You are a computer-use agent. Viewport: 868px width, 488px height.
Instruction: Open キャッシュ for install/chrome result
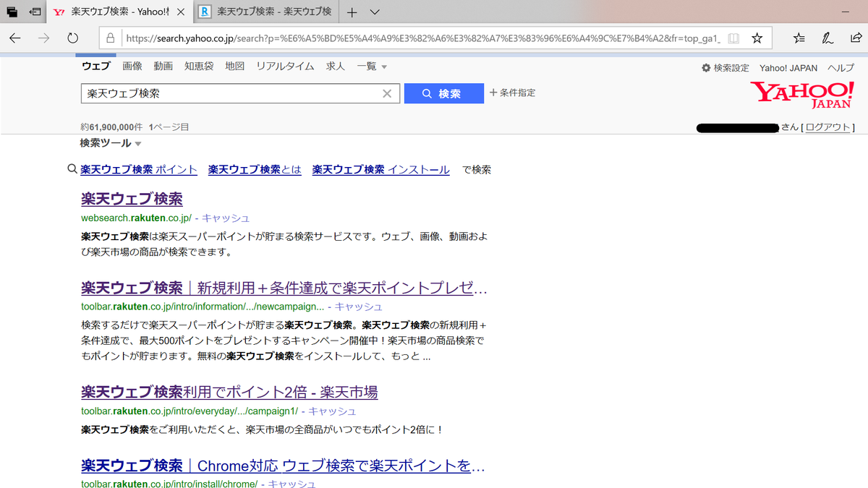[x=292, y=484]
